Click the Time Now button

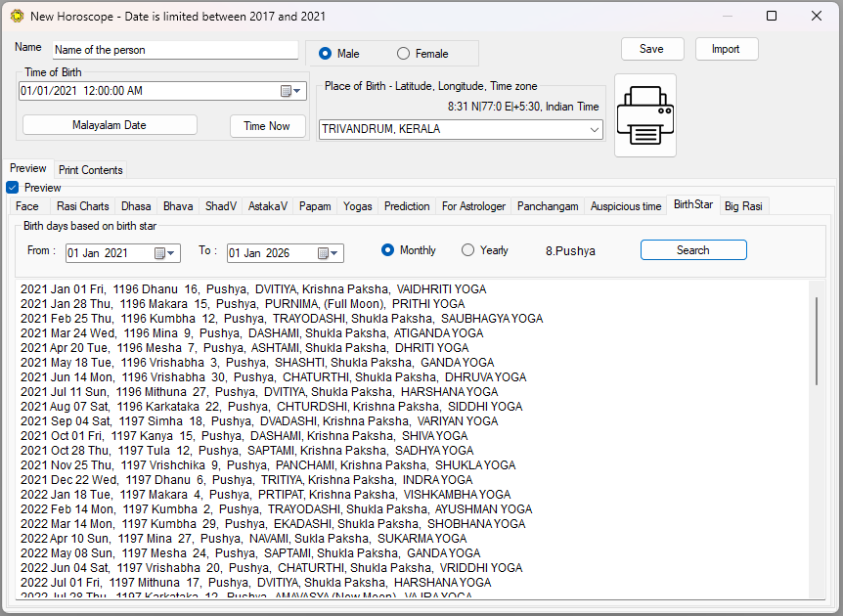pyautogui.click(x=266, y=125)
